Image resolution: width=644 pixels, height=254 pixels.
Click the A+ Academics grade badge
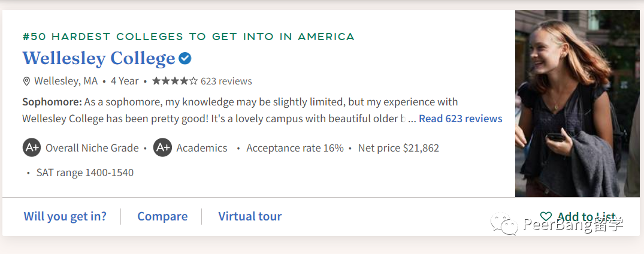point(162,147)
